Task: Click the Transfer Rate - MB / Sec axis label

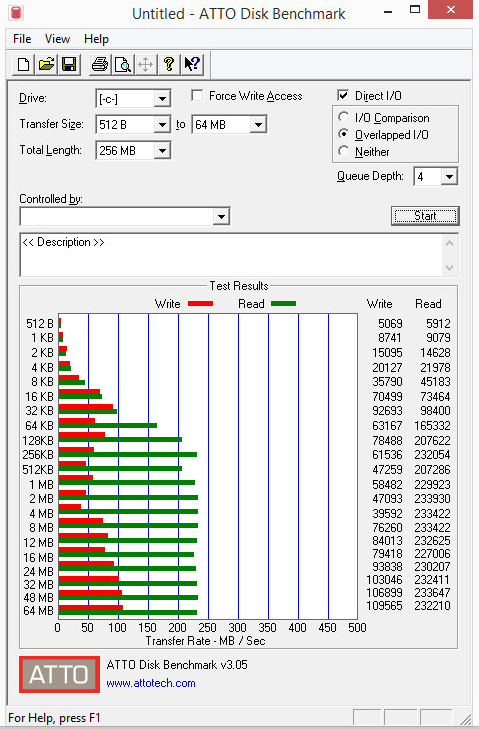Action: coord(205,641)
